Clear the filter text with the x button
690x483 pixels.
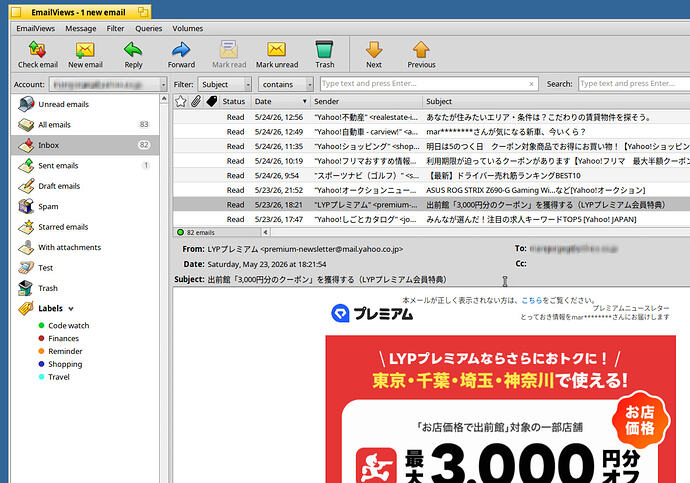pyautogui.click(x=531, y=84)
